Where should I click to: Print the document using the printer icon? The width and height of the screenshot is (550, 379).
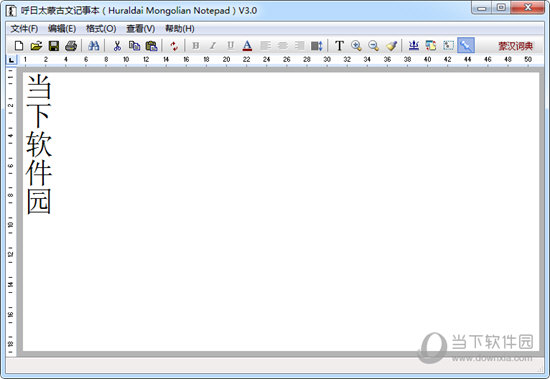click(71, 46)
